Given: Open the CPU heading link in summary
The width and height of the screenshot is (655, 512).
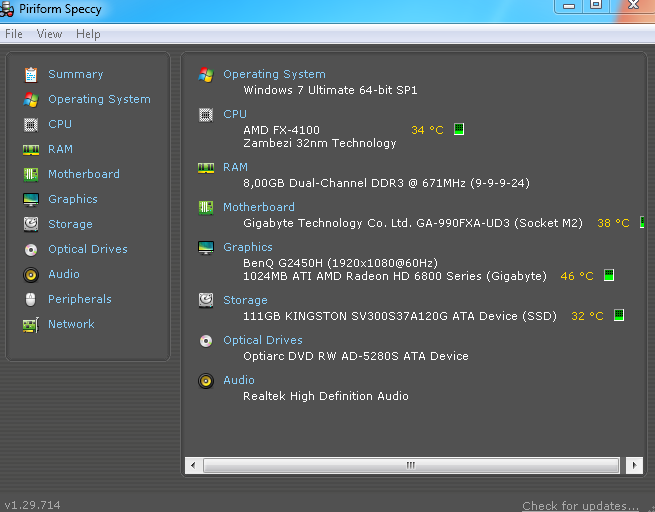Looking at the screenshot, I should (235, 114).
